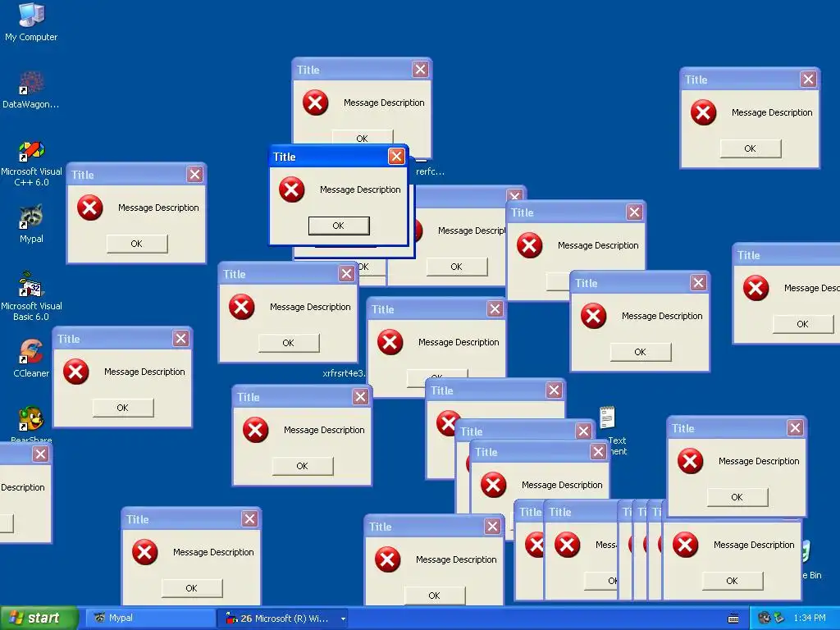Click the 'rerfc...' desktop item label
840x630 pixels.
coord(430,172)
